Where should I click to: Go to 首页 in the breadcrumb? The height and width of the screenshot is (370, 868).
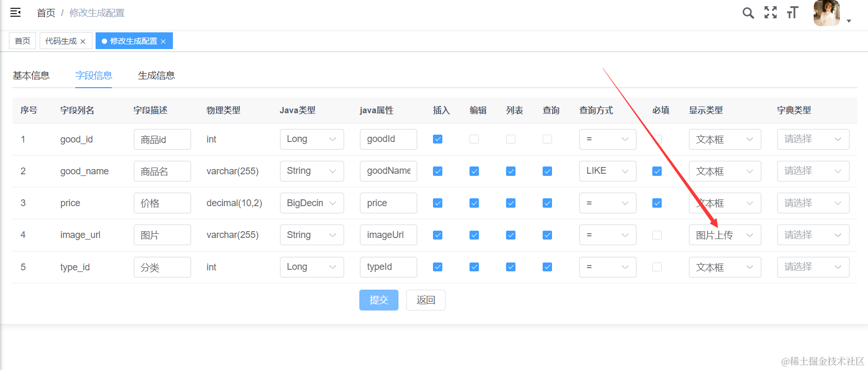click(46, 13)
